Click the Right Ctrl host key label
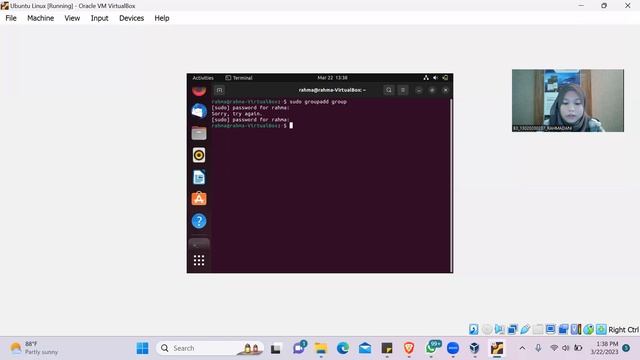Viewport: 640px width, 360px height. (x=623, y=329)
